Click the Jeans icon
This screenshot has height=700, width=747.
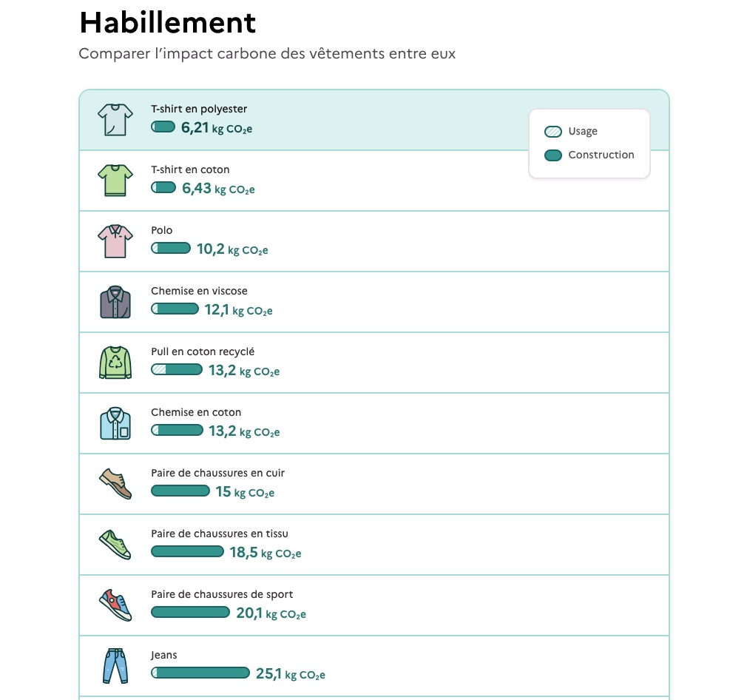(x=115, y=665)
